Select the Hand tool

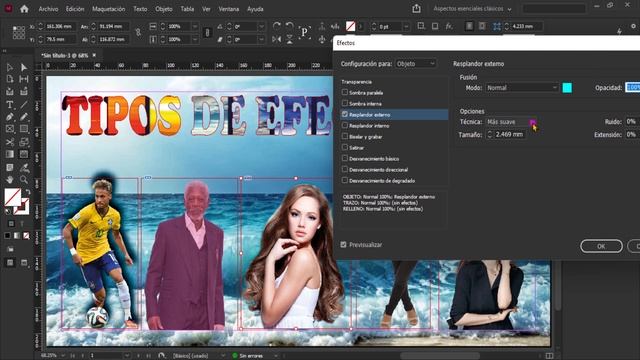(x=10, y=180)
